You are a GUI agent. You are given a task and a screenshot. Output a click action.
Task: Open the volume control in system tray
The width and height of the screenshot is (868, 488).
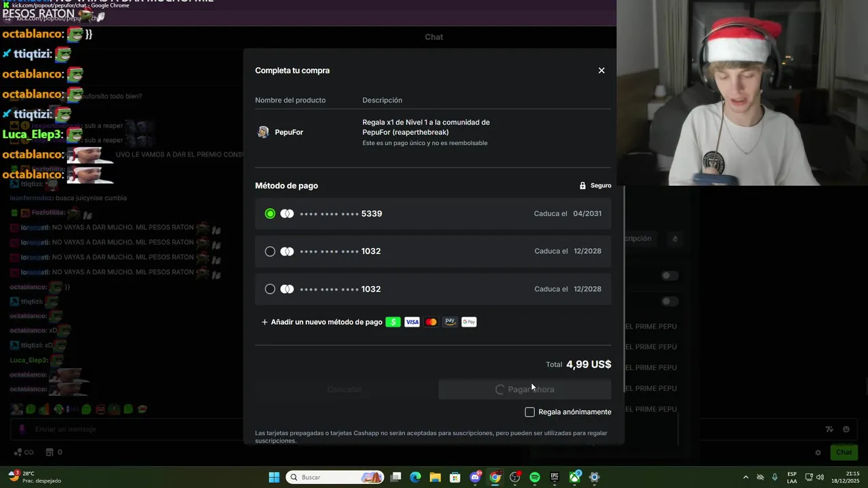coord(821,477)
